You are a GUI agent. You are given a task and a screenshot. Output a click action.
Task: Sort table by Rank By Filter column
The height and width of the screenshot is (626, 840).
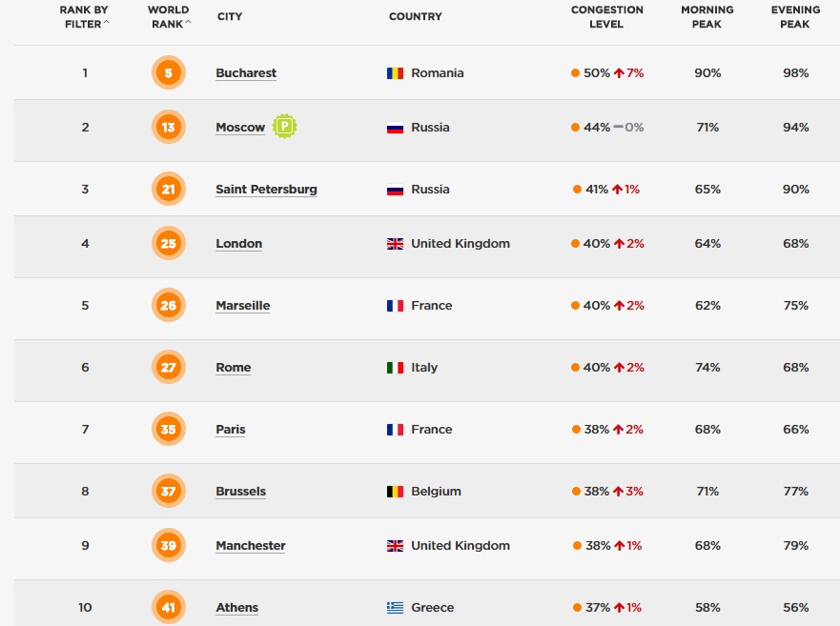pos(86,17)
